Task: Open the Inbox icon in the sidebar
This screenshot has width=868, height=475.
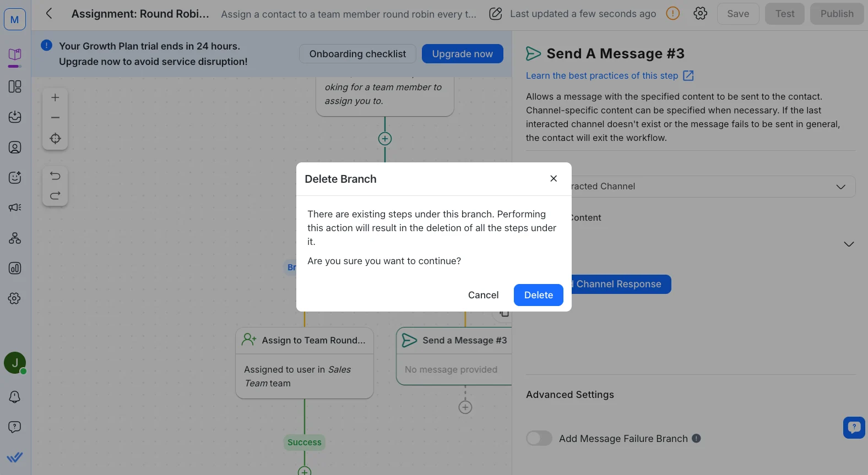Action: (x=15, y=117)
